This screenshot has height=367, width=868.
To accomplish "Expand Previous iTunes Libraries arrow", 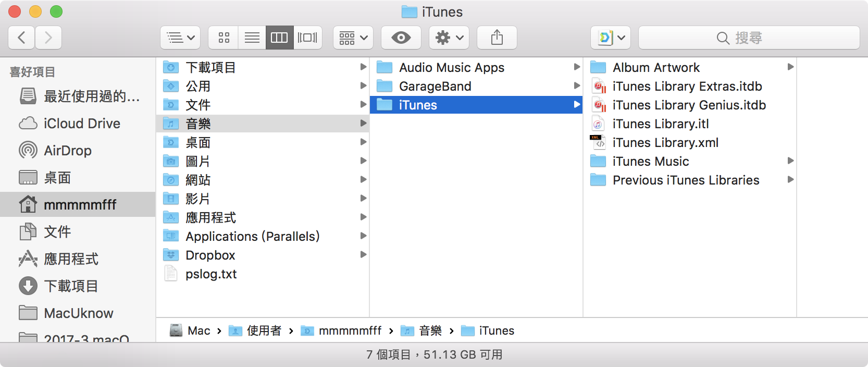I will pyautogui.click(x=790, y=179).
